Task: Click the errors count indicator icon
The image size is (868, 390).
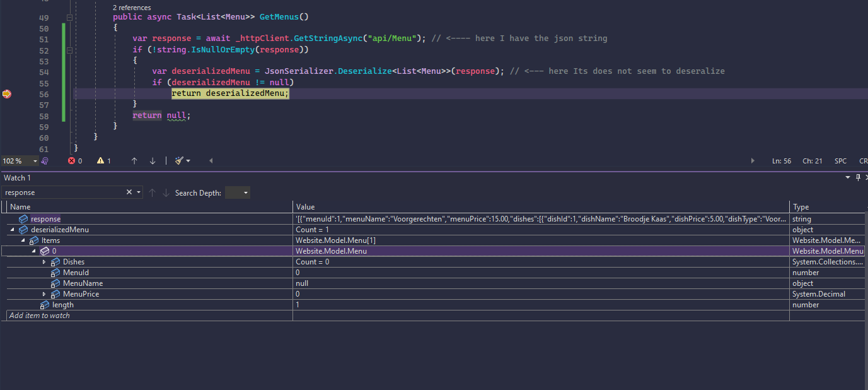Action: tap(71, 161)
